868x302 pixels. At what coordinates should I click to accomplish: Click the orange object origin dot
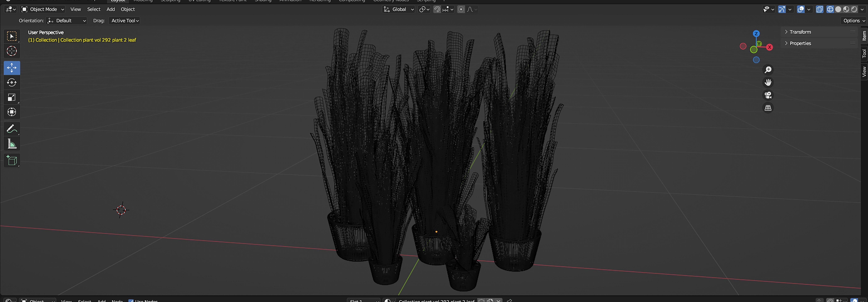point(436,232)
